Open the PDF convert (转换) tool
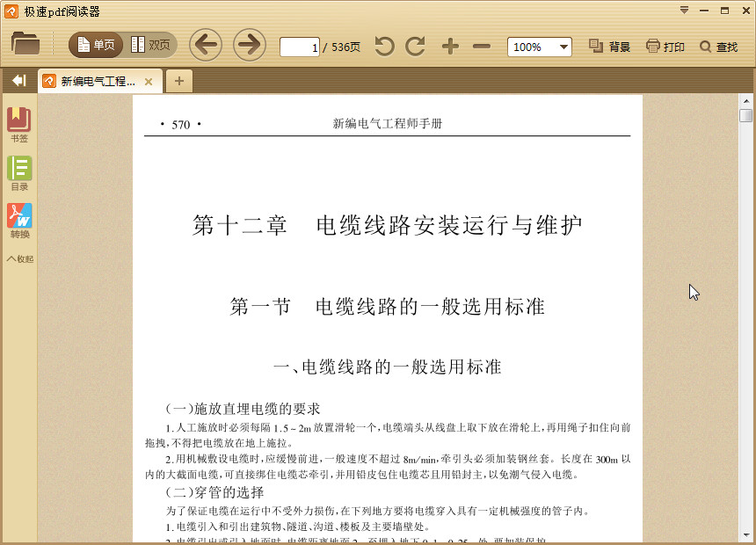Viewport: 756px width, 545px height. (x=19, y=221)
